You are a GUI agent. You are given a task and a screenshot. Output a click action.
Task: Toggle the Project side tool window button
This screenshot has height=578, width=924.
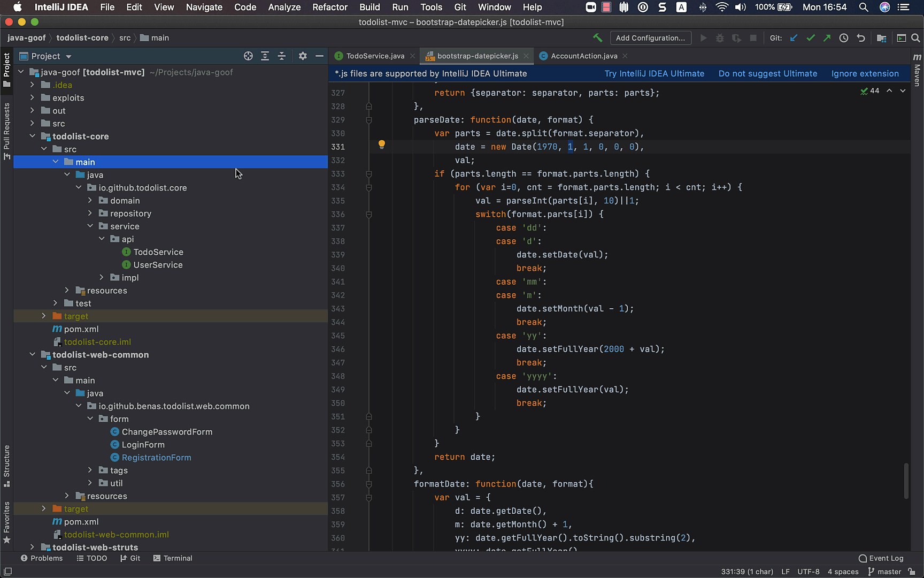point(6,70)
